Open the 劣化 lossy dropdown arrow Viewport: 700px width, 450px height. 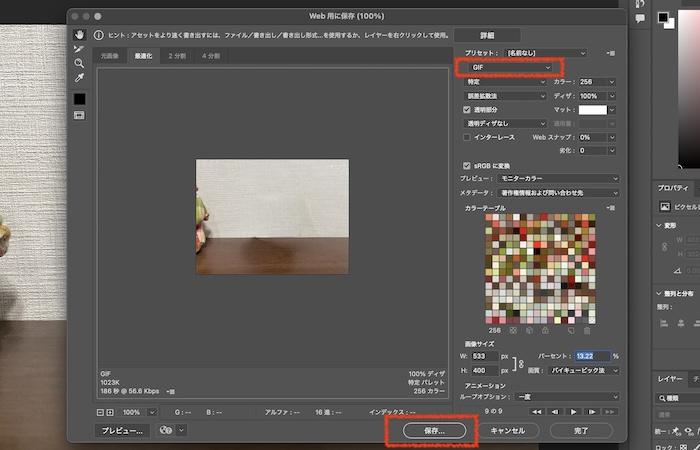pos(612,151)
